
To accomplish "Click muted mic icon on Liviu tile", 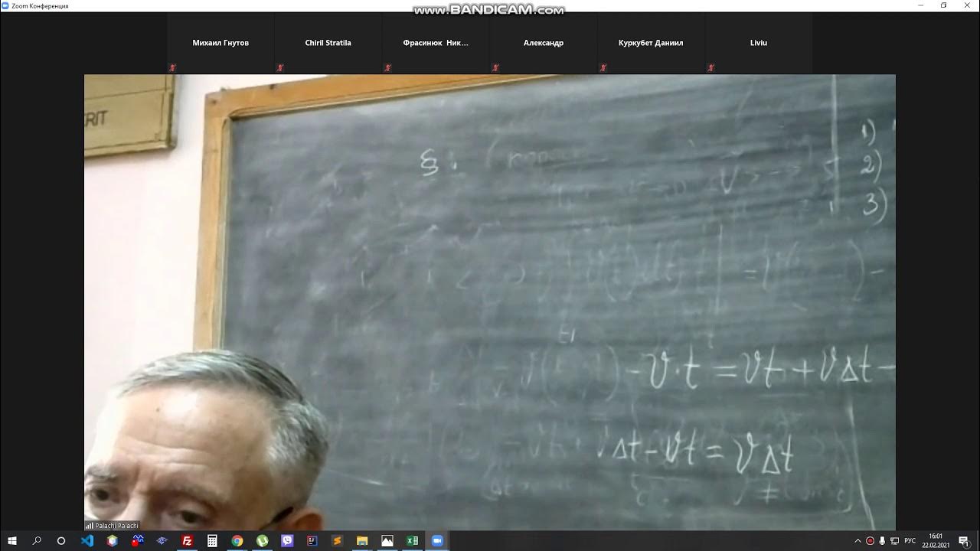I will (711, 68).
